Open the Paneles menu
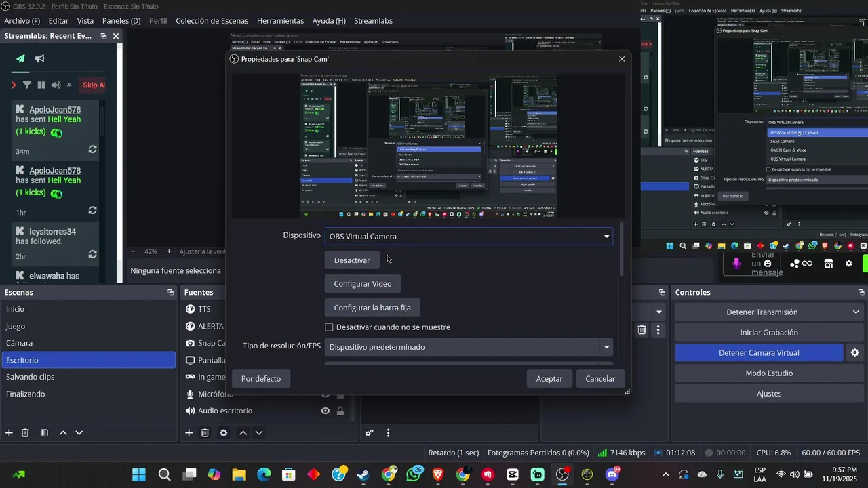Viewport: 868px width, 488px height. (121, 21)
